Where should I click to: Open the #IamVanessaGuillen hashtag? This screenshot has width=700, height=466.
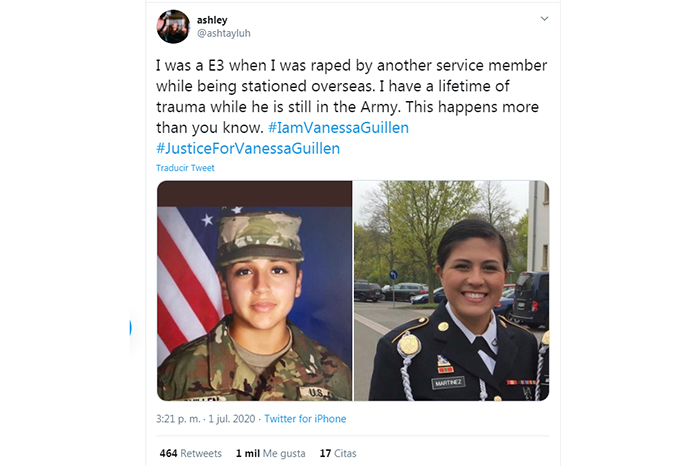pos(338,128)
